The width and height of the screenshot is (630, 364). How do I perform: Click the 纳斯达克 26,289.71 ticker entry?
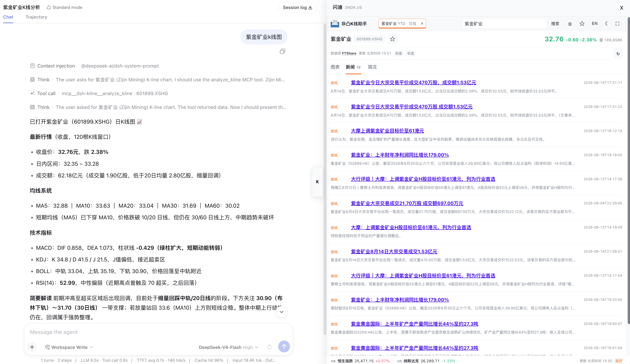426,361
